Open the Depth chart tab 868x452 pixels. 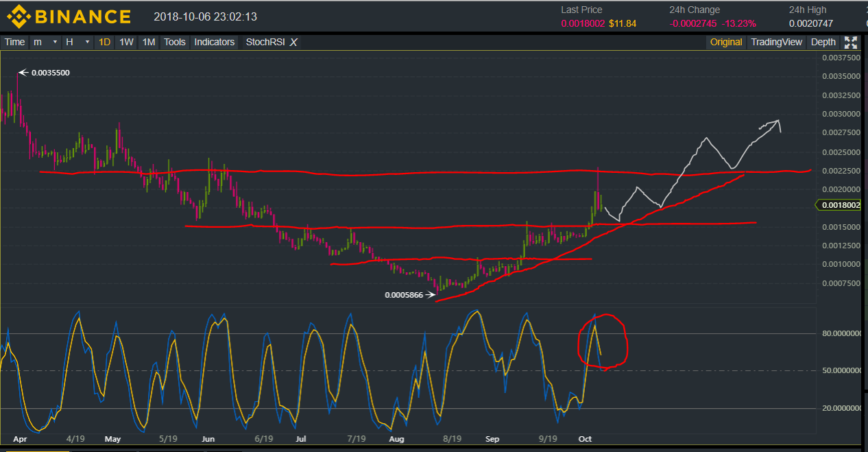[x=823, y=42]
